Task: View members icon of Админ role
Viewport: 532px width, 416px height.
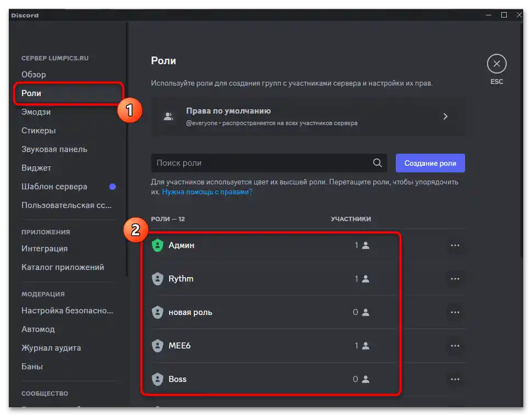Action: click(366, 245)
